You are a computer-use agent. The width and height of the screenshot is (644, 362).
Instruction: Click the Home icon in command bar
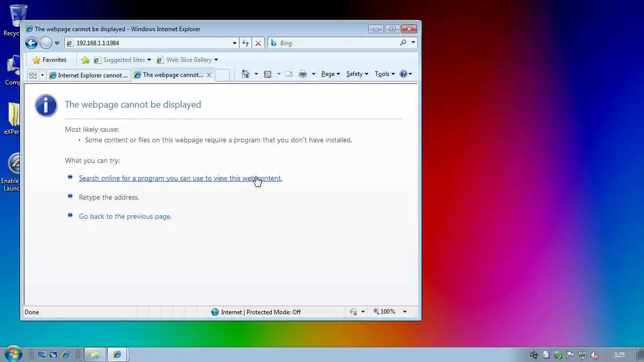click(x=246, y=74)
